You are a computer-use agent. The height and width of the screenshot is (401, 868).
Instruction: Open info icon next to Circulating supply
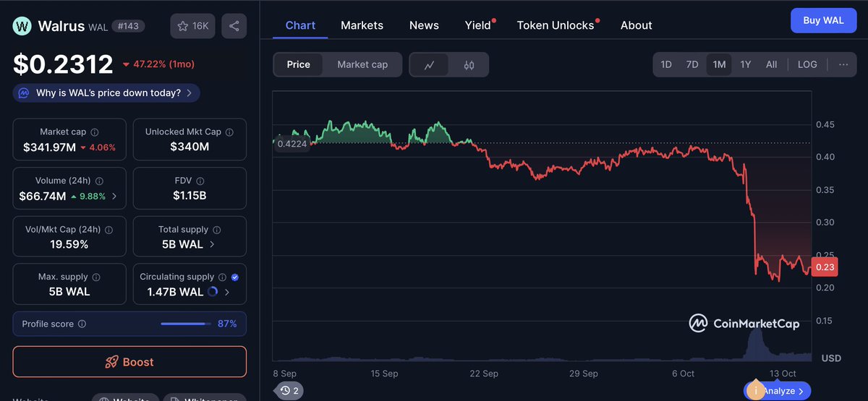pos(222,277)
